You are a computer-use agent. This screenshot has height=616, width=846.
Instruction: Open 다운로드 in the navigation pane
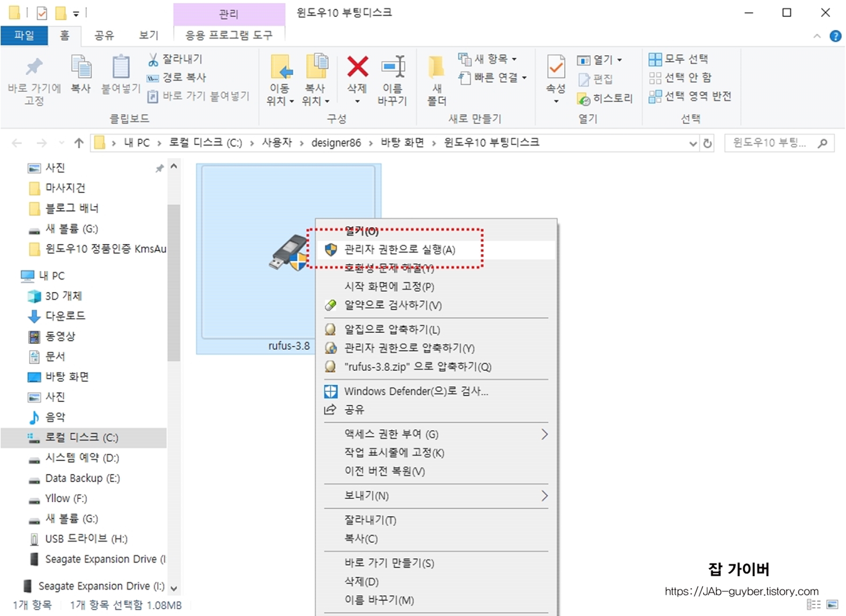pyautogui.click(x=65, y=316)
